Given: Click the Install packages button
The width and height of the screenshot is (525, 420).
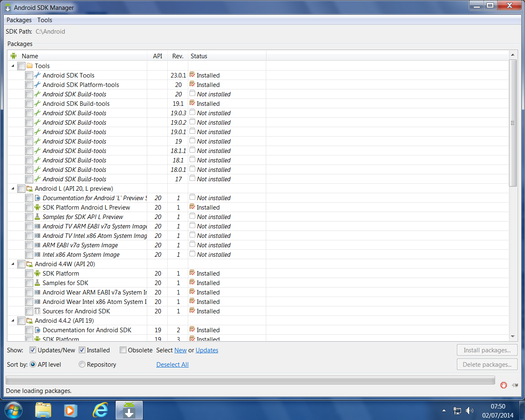Looking at the screenshot, I should point(487,350).
